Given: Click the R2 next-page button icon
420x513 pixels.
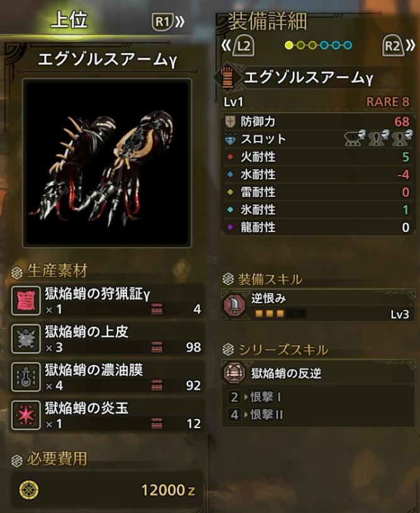Looking at the screenshot, I should tap(392, 45).
